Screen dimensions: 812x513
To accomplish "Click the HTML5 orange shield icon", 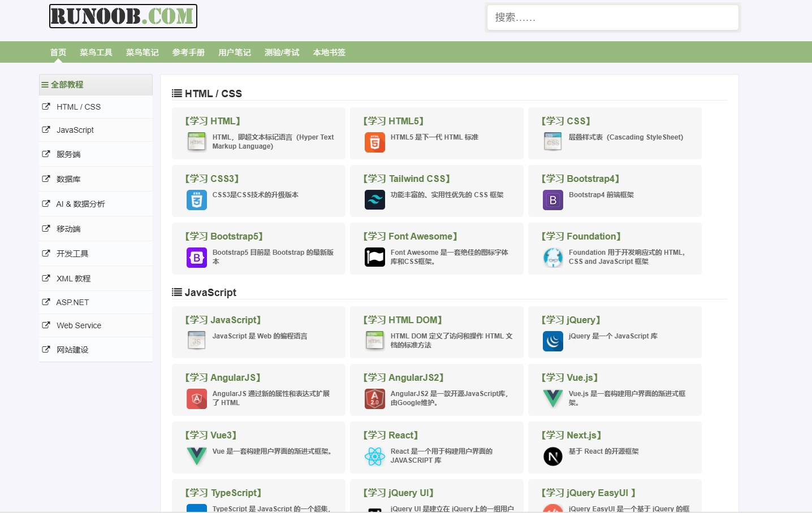I will click(374, 142).
